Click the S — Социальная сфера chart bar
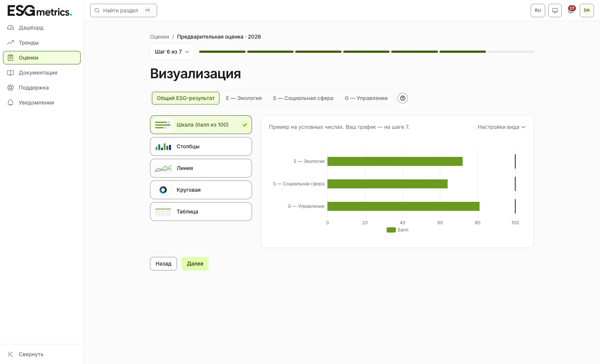The image size is (600, 364). pos(387,184)
